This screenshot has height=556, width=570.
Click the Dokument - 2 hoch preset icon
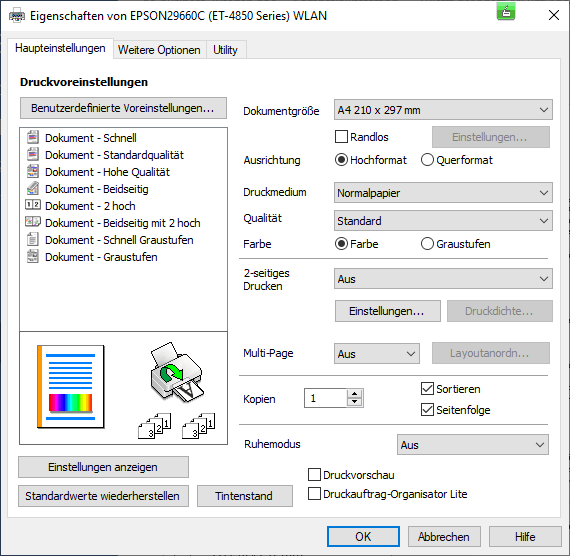click(33, 205)
